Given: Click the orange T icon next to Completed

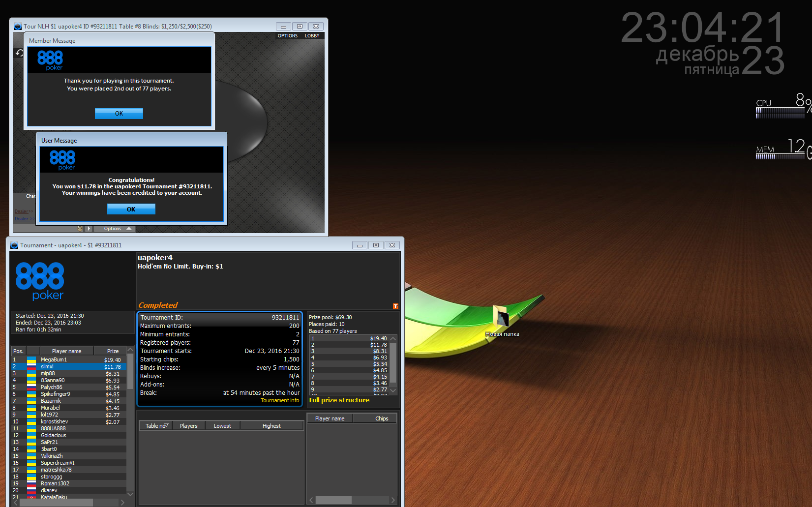Looking at the screenshot, I should pyautogui.click(x=395, y=306).
